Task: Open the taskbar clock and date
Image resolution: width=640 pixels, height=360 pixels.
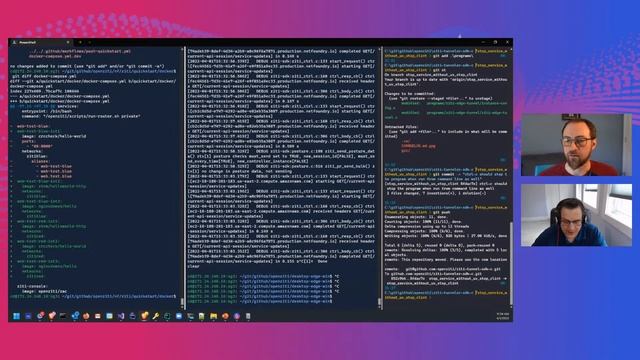Action: coord(502,316)
